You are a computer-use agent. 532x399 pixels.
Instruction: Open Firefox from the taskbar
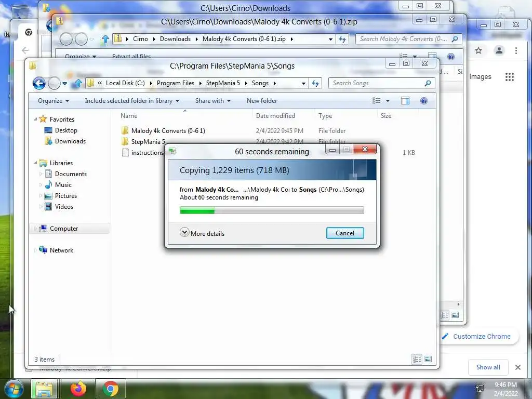click(78, 389)
